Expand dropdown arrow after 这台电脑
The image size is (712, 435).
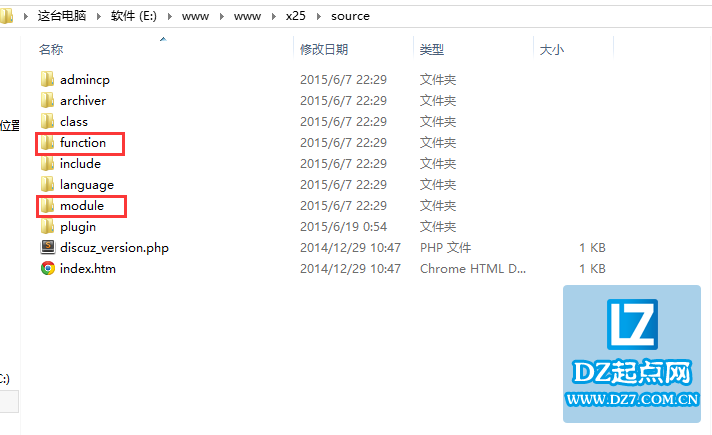coord(99,17)
